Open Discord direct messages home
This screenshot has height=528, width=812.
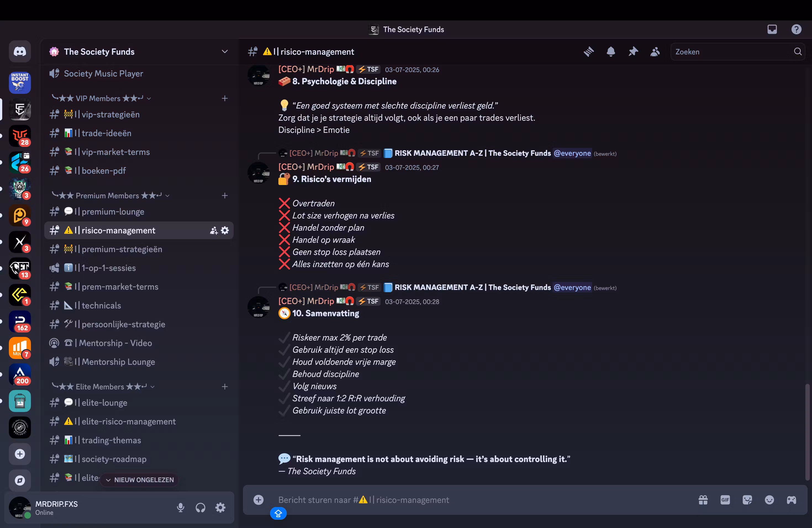(20, 52)
